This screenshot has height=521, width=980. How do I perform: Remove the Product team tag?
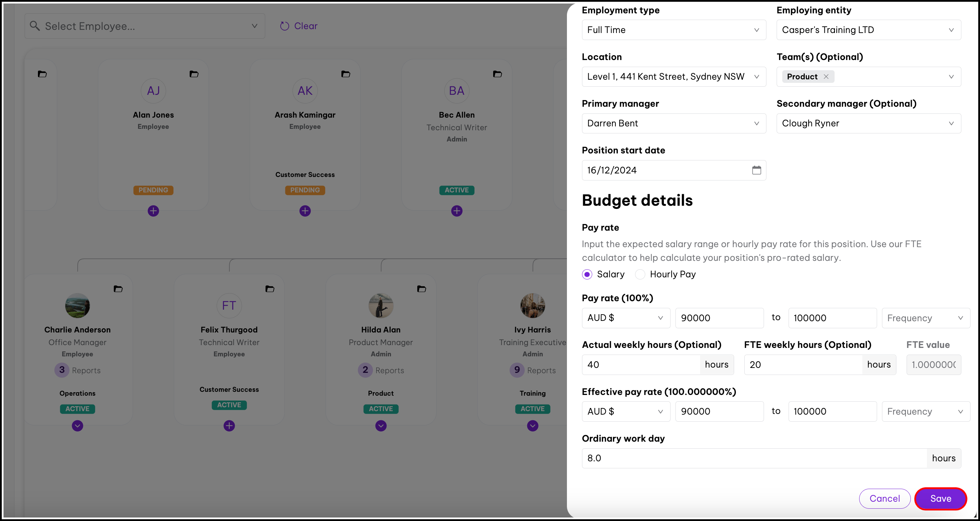[826, 77]
